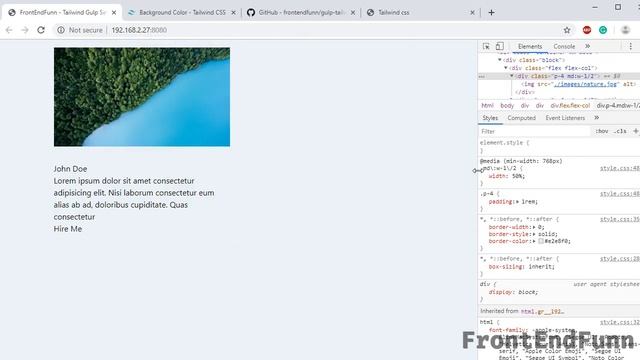The height and width of the screenshot is (360, 640).
Task: Close the Background Color Tailwind CSS tab
Action: (233, 13)
